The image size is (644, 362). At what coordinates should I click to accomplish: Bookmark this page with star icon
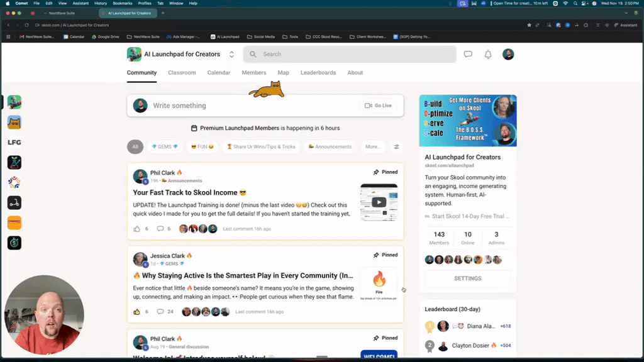(529, 25)
